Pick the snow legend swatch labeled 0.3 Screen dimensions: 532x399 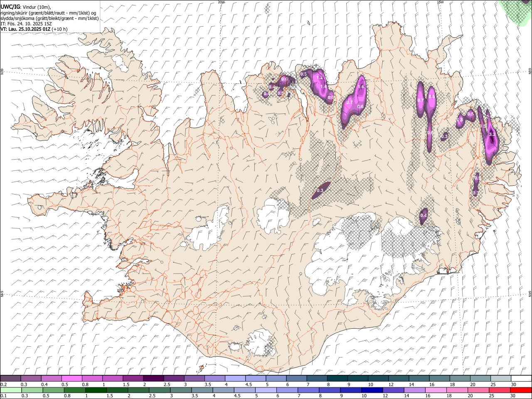click(31, 378)
